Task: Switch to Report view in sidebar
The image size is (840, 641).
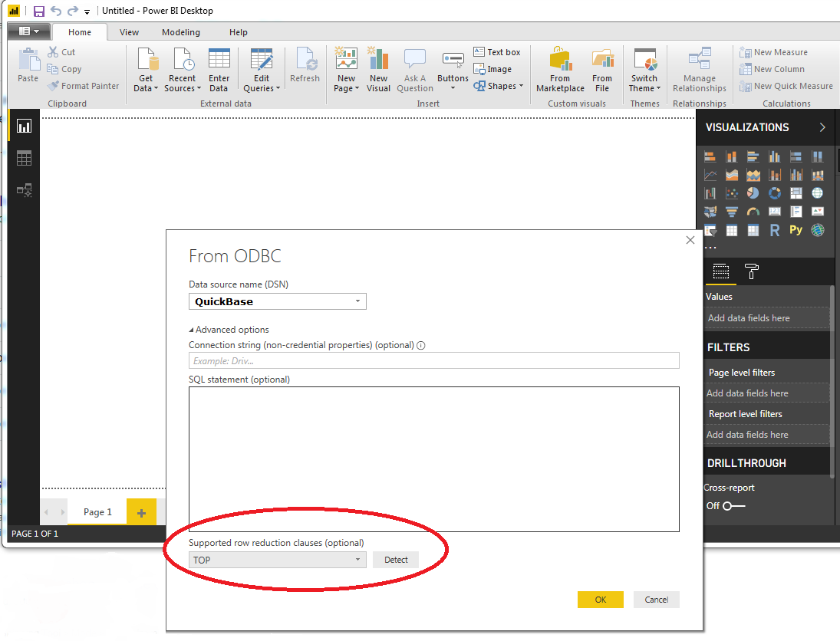Action: [x=24, y=126]
